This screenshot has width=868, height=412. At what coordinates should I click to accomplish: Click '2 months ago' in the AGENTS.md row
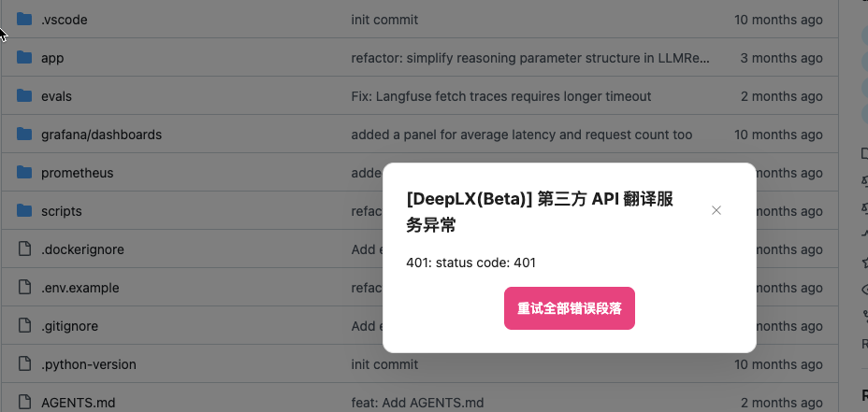782,403
